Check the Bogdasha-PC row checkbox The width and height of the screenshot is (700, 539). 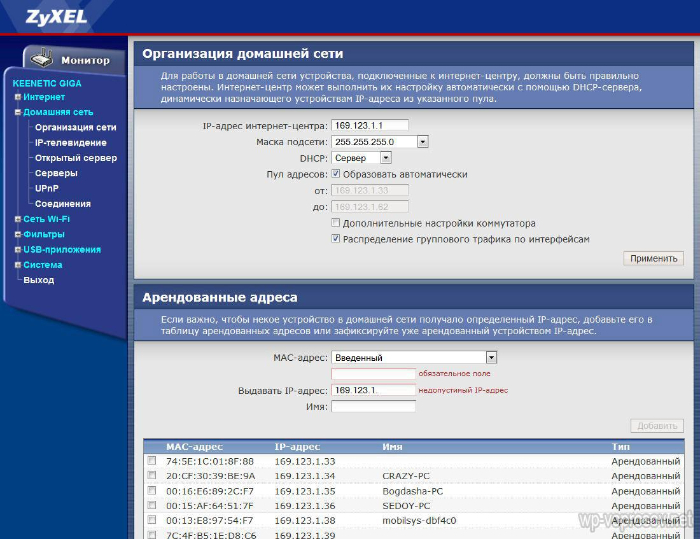click(x=152, y=490)
